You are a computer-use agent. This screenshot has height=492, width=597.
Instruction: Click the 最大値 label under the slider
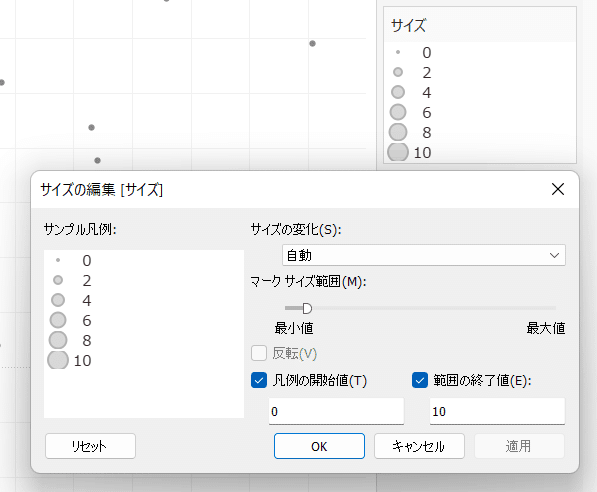point(546,328)
